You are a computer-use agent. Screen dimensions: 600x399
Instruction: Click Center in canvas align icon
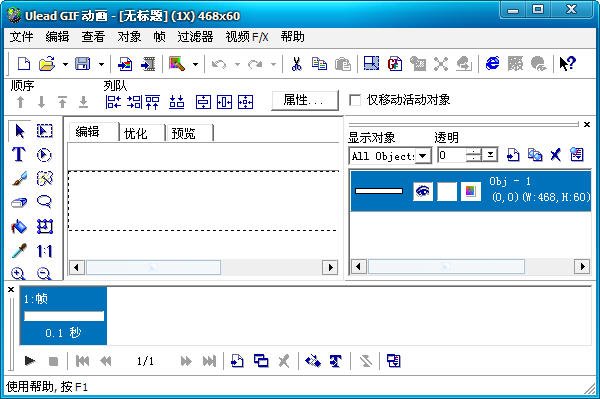[245, 102]
